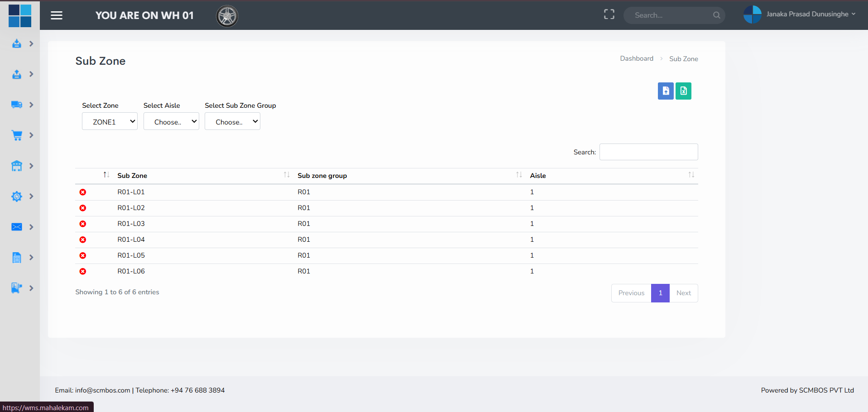Image resolution: width=868 pixels, height=412 pixels.
Task: Open the Select Zone dropdown showing ZONE1
Action: point(110,121)
